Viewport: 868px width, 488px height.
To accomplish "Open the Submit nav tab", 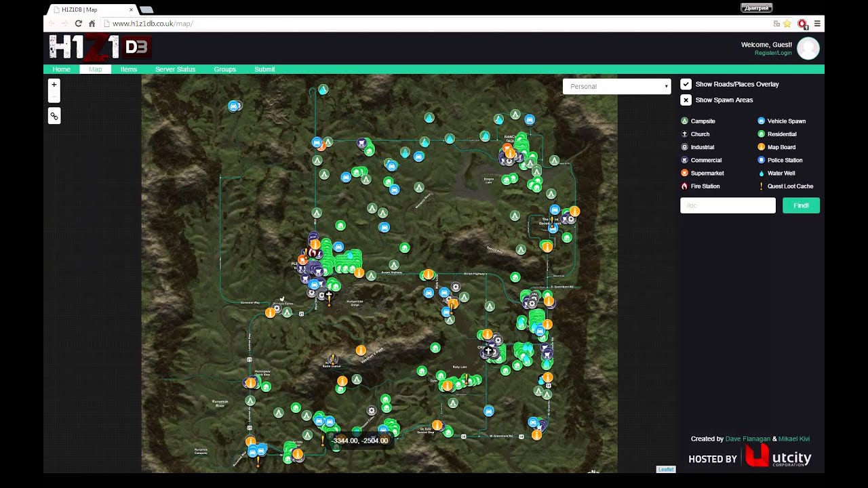I will [x=264, y=69].
